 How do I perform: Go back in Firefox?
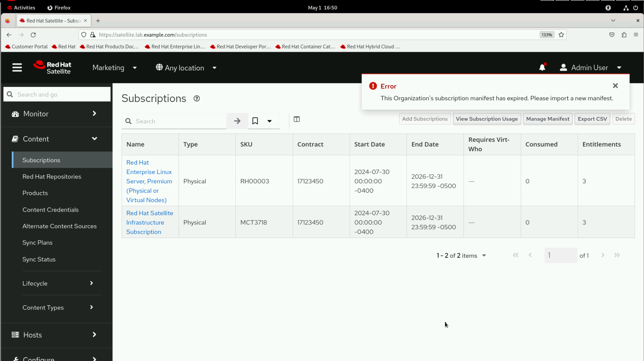click(x=9, y=35)
